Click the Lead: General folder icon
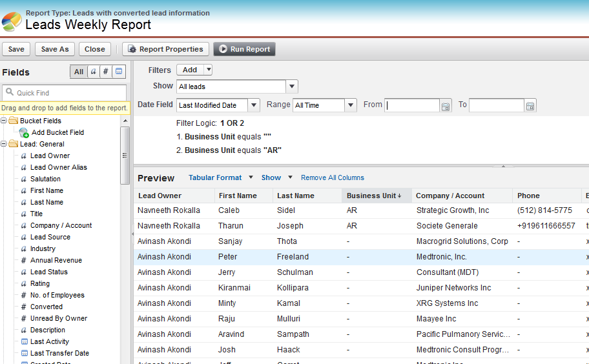 click(13, 144)
